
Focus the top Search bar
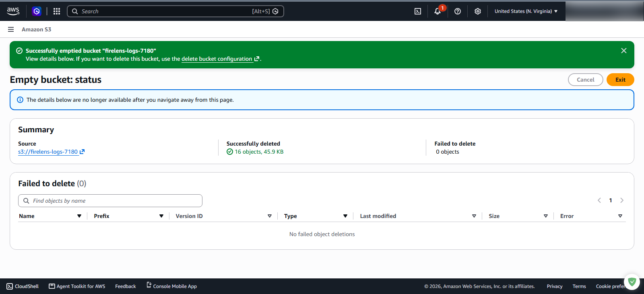click(175, 11)
